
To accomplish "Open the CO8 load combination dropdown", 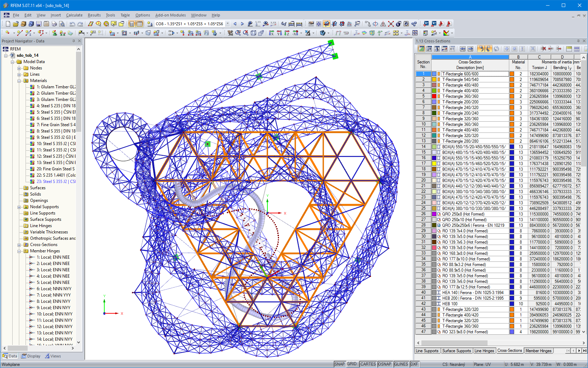I will pyautogui.click(x=228, y=24).
